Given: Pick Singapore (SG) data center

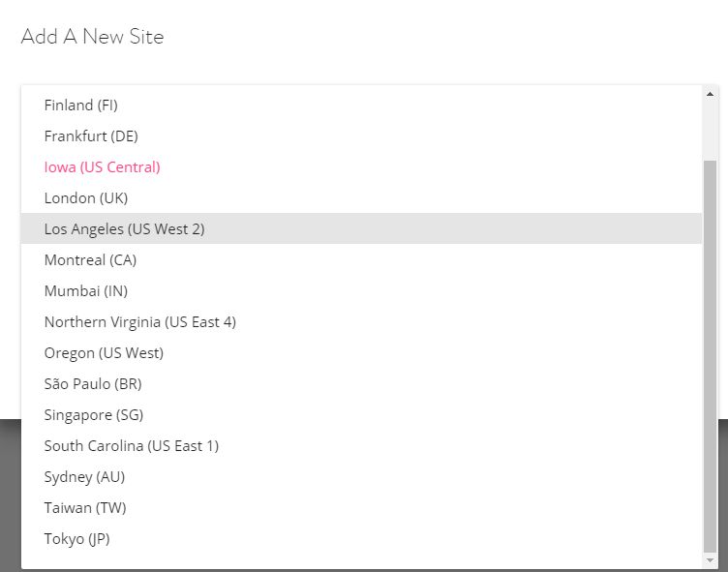Looking at the screenshot, I should [x=94, y=414].
